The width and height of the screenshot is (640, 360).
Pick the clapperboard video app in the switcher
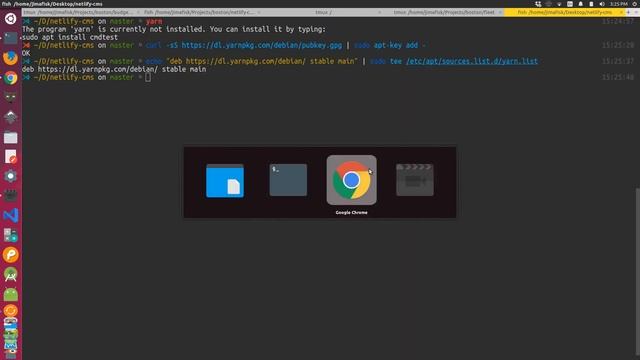click(x=415, y=180)
